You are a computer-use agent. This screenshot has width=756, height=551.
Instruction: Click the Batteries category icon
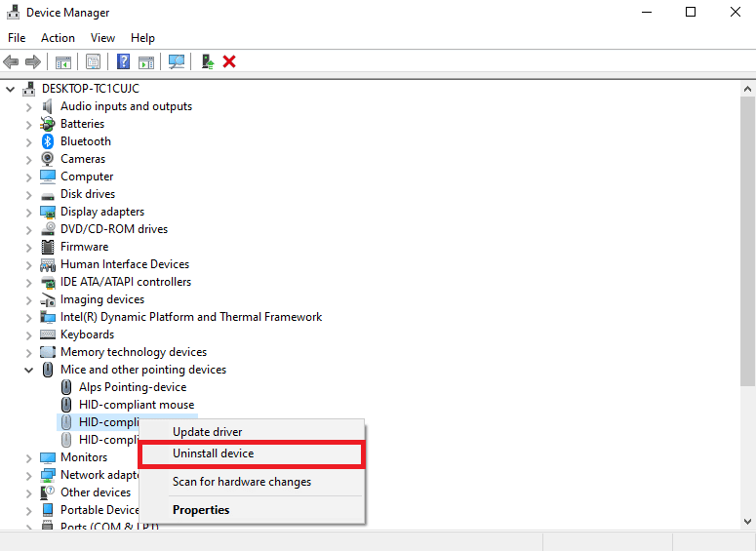pyautogui.click(x=47, y=124)
